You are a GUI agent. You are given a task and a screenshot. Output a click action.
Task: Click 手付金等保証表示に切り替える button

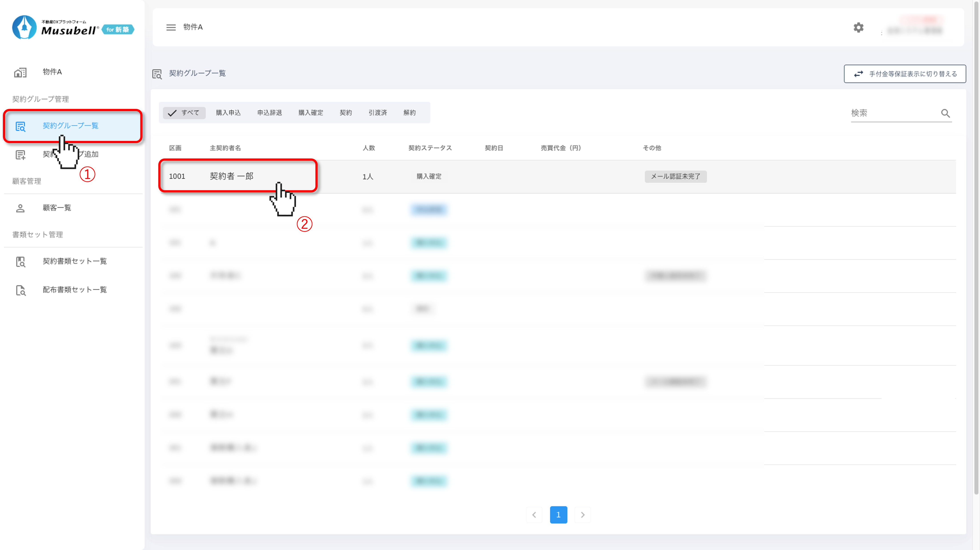pos(905,74)
